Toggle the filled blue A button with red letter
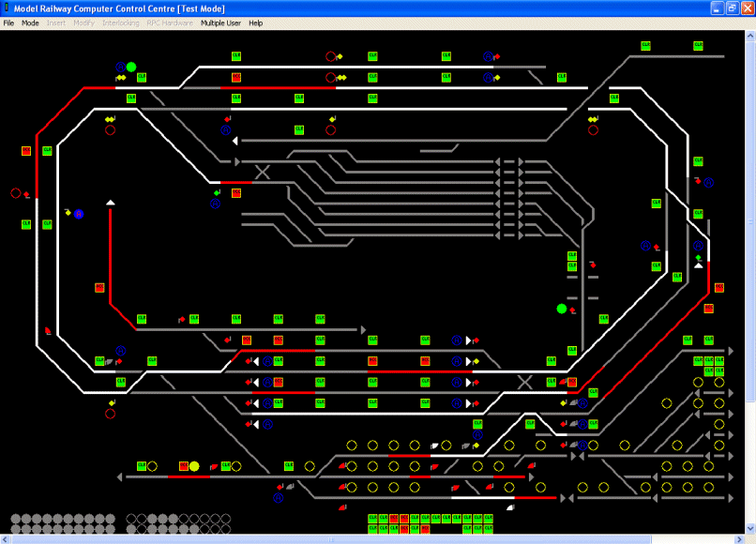 pyautogui.click(x=79, y=214)
